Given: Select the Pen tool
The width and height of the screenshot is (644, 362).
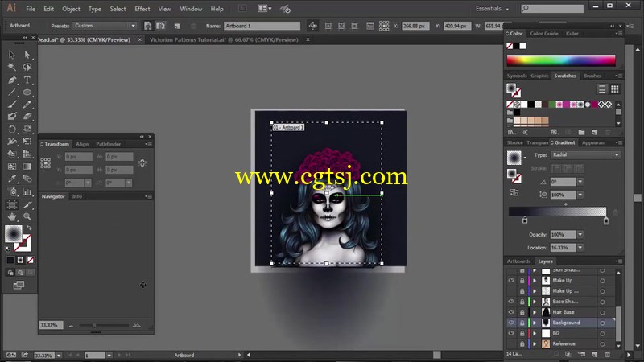Looking at the screenshot, I should 12,80.
